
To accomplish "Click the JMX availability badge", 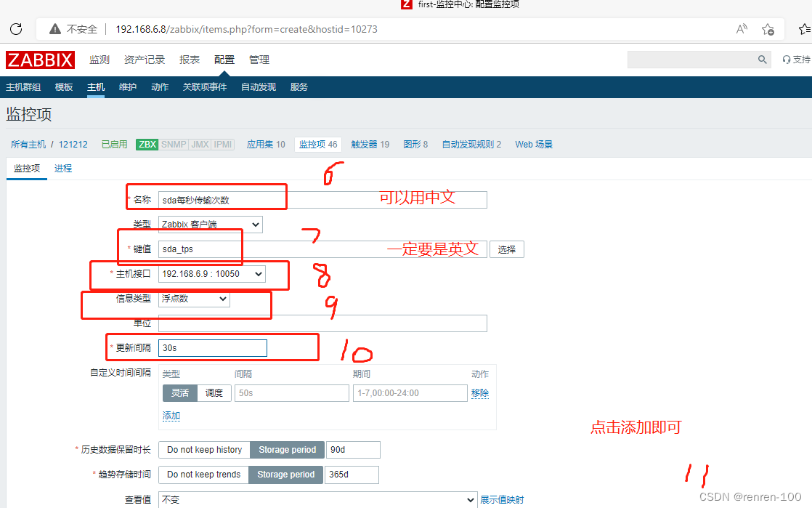I will click(x=200, y=145).
